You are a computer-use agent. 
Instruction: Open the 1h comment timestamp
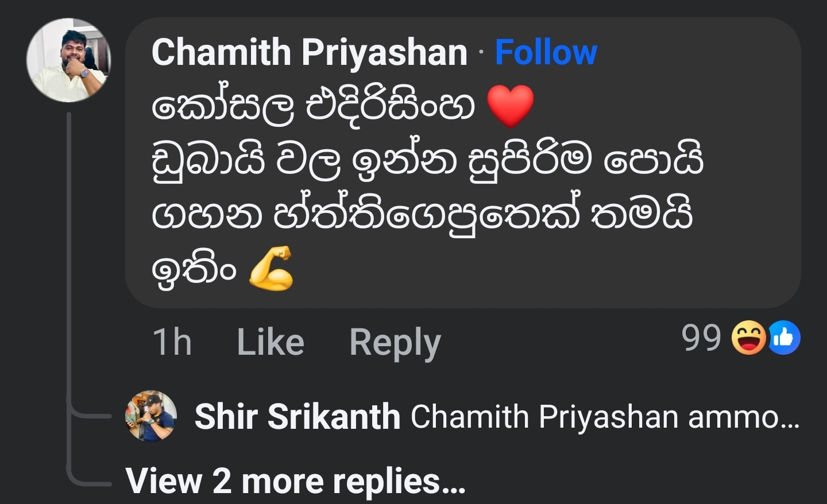[172, 342]
